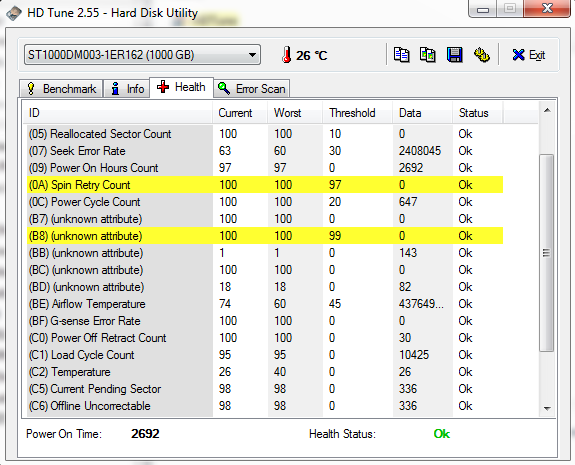
Task: Select the Airflow Temperature row
Action: click(265, 304)
